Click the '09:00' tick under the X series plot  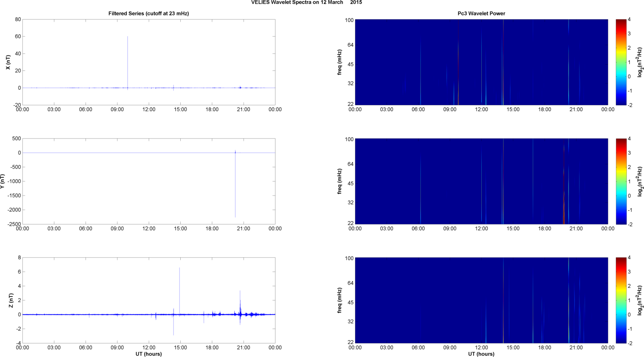[x=117, y=109]
